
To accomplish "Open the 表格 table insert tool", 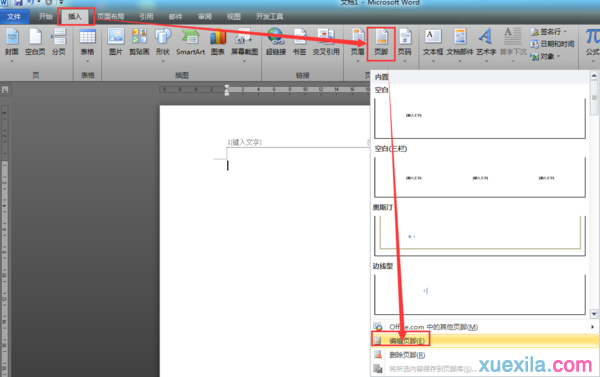I will (87, 41).
